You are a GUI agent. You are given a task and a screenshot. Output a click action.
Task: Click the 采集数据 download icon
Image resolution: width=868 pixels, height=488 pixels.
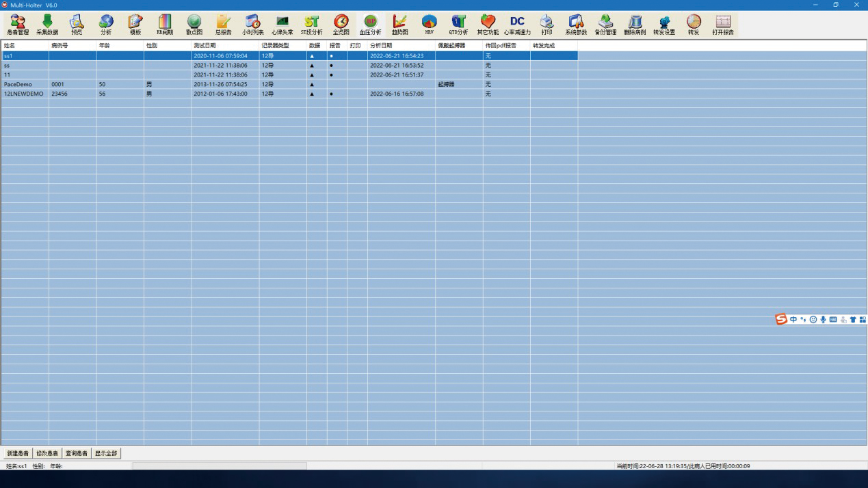pos(47,25)
